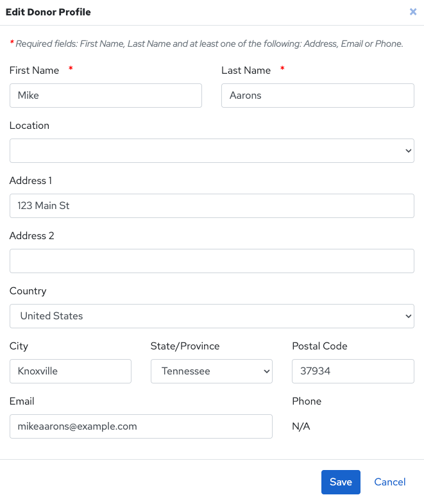The width and height of the screenshot is (424, 504).
Task: Close the Edit Donor Profile dialog
Action: pos(413,12)
